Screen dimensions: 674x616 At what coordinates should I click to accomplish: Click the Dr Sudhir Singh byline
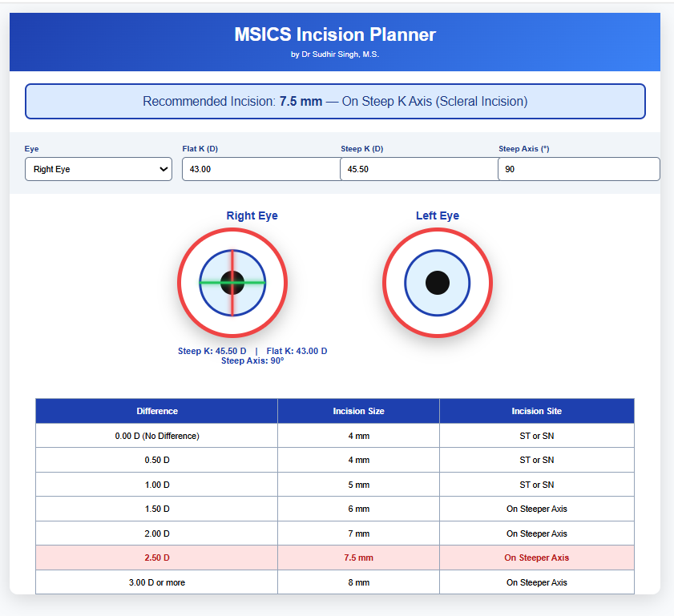(x=335, y=54)
